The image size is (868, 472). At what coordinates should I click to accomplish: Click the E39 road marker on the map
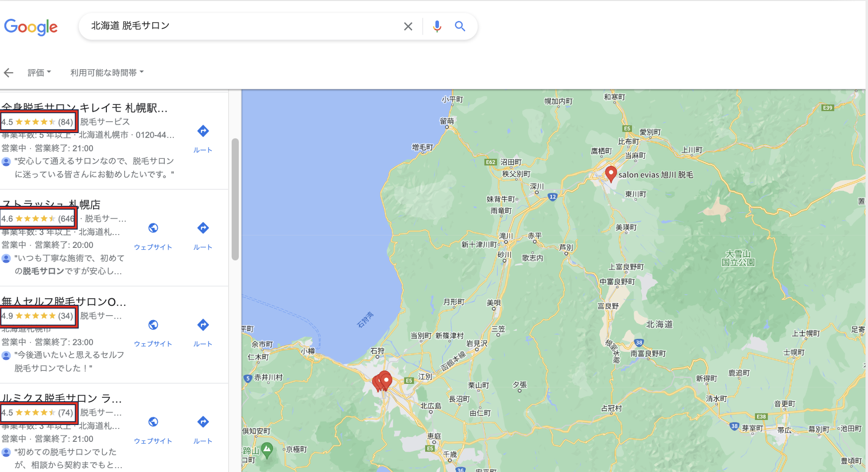[x=827, y=107]
